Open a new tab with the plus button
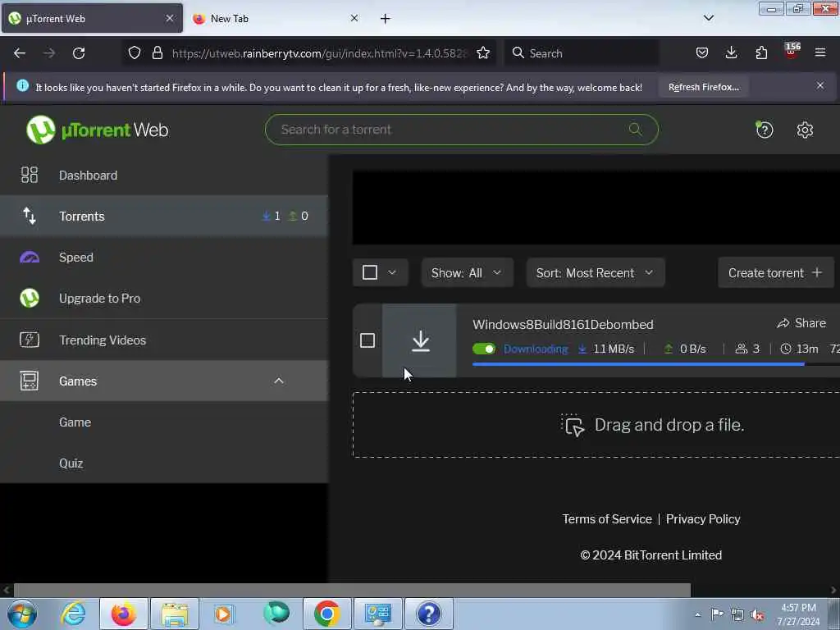Screen dimensions: 840x630 pos(386,19)
